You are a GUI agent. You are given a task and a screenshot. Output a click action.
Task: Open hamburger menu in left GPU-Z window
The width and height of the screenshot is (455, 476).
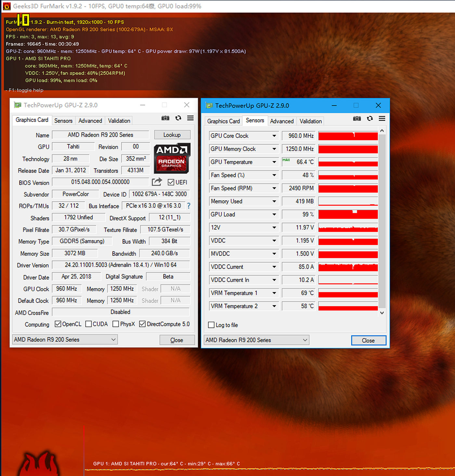click(x=190, y=118)
